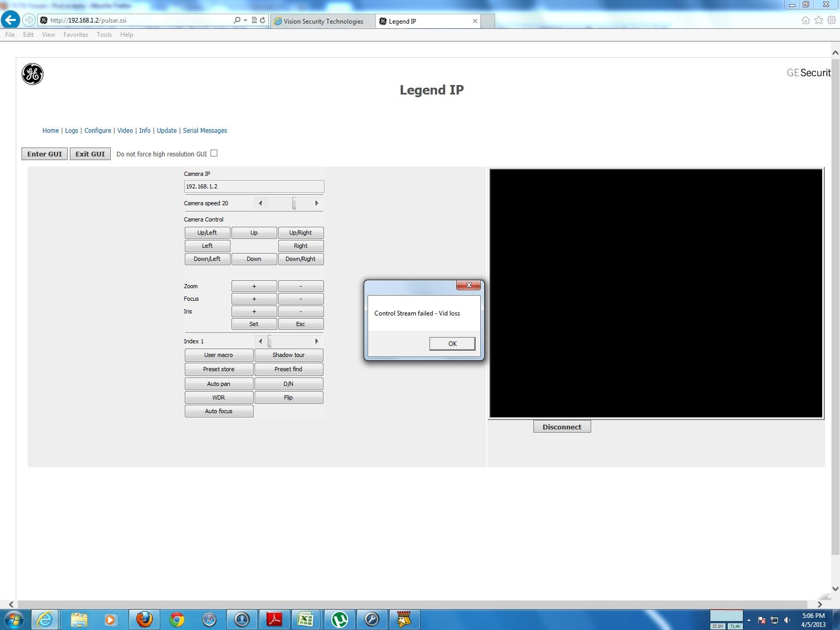Click the browser back arrow button
Image resolution: width=840 pixels, height=630 pixels.
pos(10,20)
